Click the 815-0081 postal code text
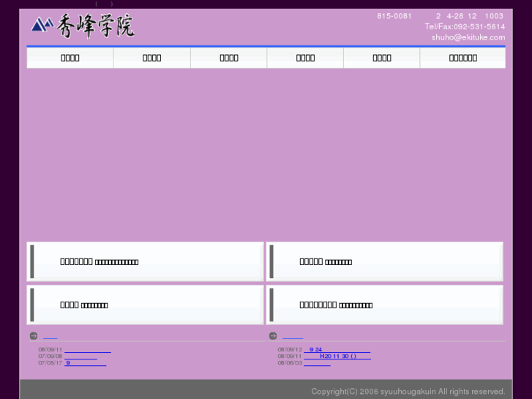The height and width of the screenshot is (399, 532). [394, 16]
